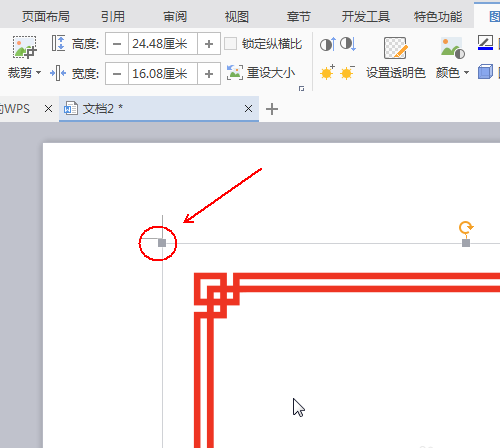Decrease the width value with minus

pyautogui.click(x=117, y=73)
